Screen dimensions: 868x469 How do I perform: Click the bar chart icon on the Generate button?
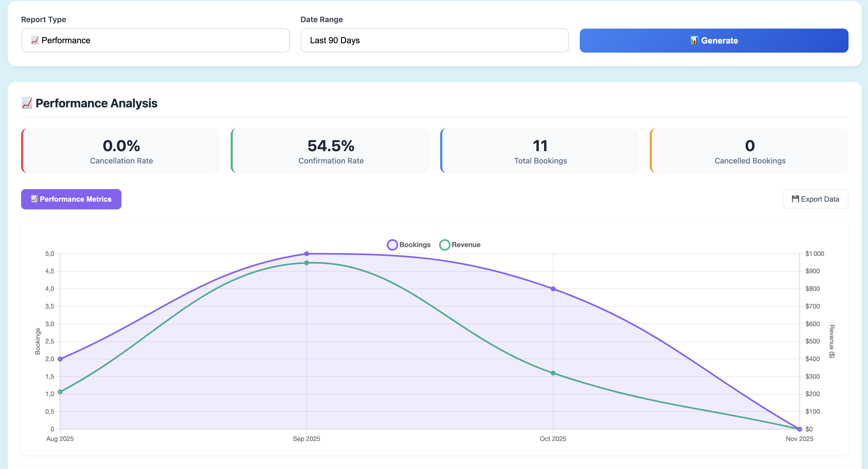(695, 40)
